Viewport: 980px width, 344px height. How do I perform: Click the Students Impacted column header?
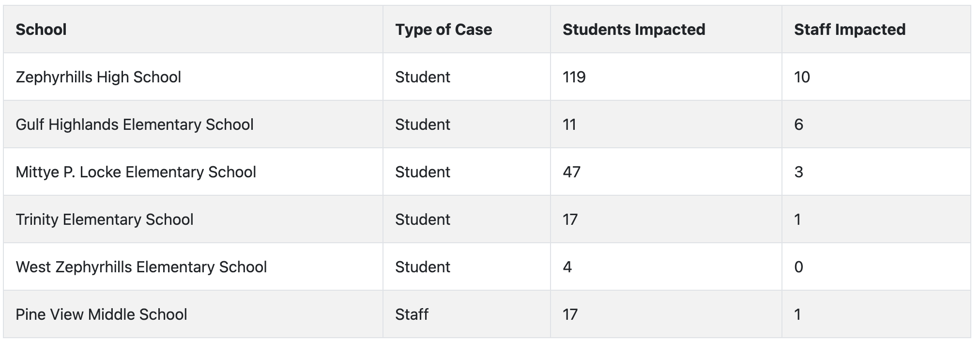click(634, 30)
